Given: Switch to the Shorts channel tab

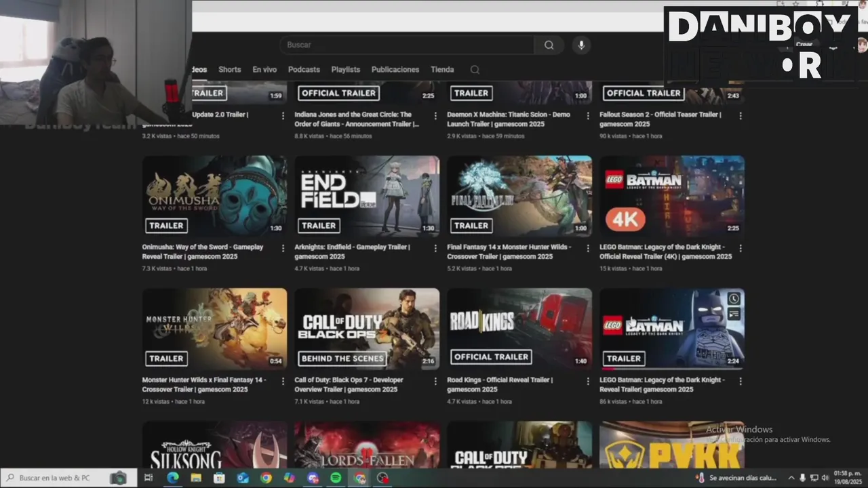Looking at the screenshot, I should (x=229, y=70).
